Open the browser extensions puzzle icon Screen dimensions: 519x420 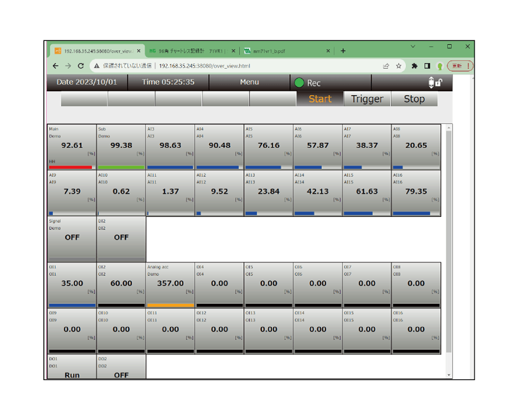tap(414, 66)
